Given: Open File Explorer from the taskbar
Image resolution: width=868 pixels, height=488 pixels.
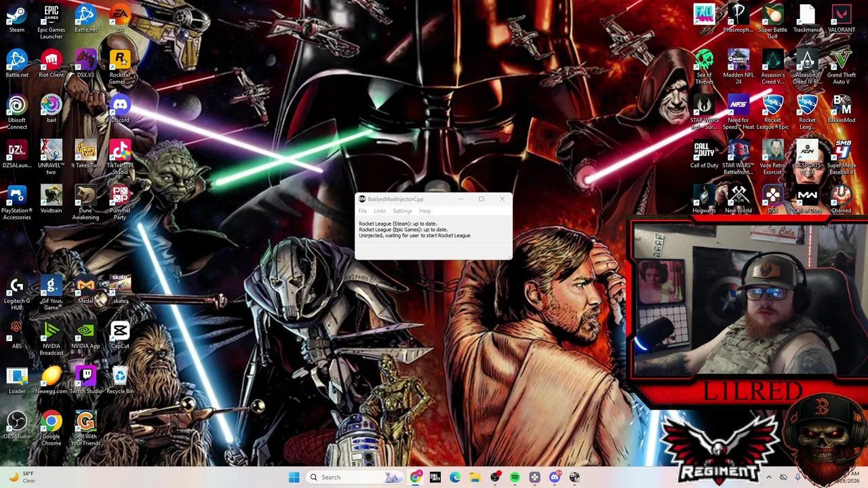Looking at the screenshot, I should pos(475,477).
